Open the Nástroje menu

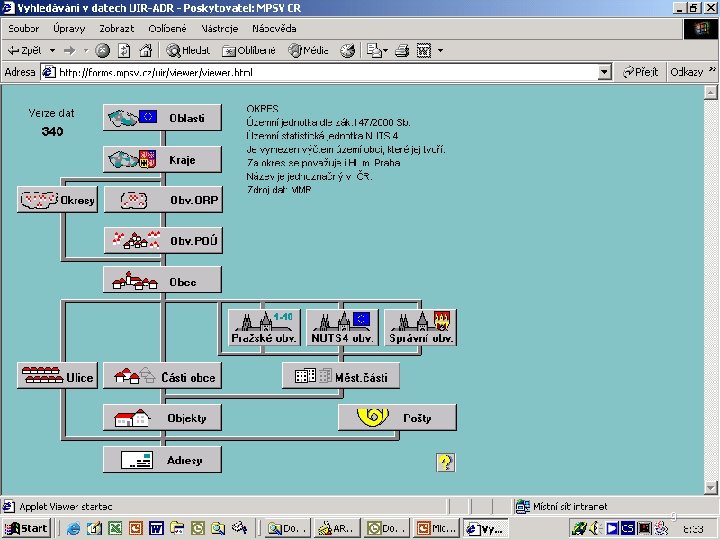tap(219, 28)
